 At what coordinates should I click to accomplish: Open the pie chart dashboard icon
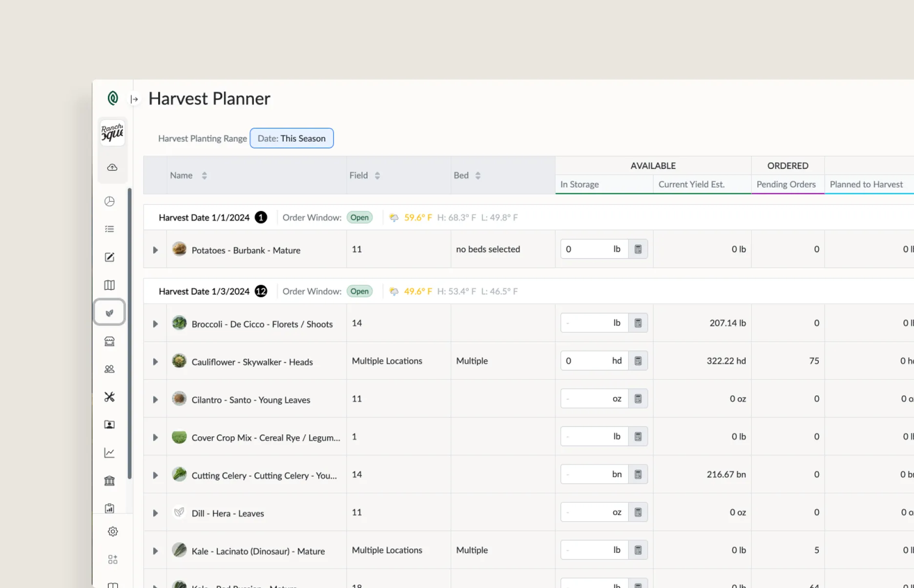click(109, 202)
